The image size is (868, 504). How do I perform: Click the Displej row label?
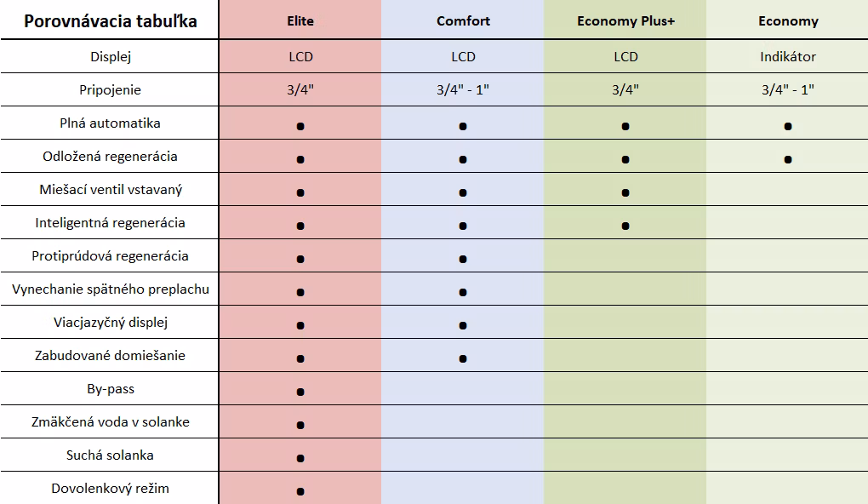110,56
